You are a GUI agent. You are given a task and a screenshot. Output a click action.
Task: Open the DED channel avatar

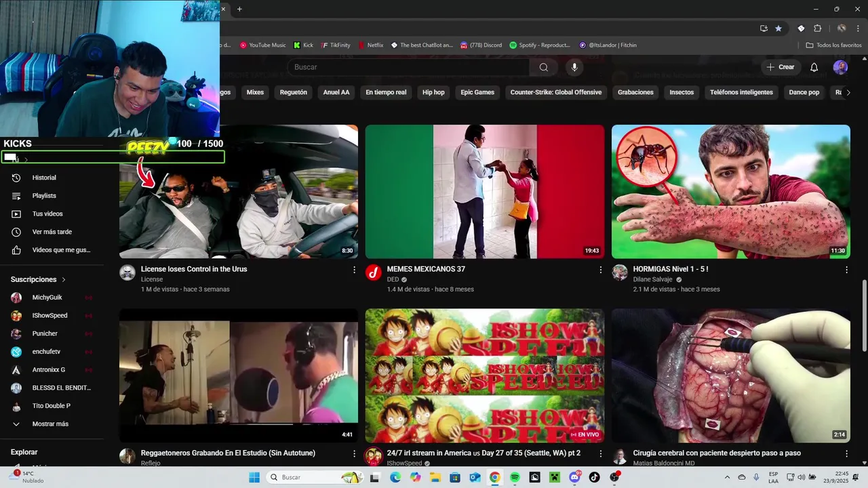(x=374, y=272)
